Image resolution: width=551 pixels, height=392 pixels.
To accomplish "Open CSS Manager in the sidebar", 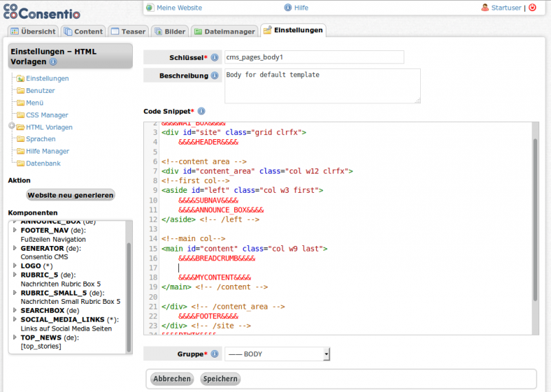I will [x=47, y=115].
